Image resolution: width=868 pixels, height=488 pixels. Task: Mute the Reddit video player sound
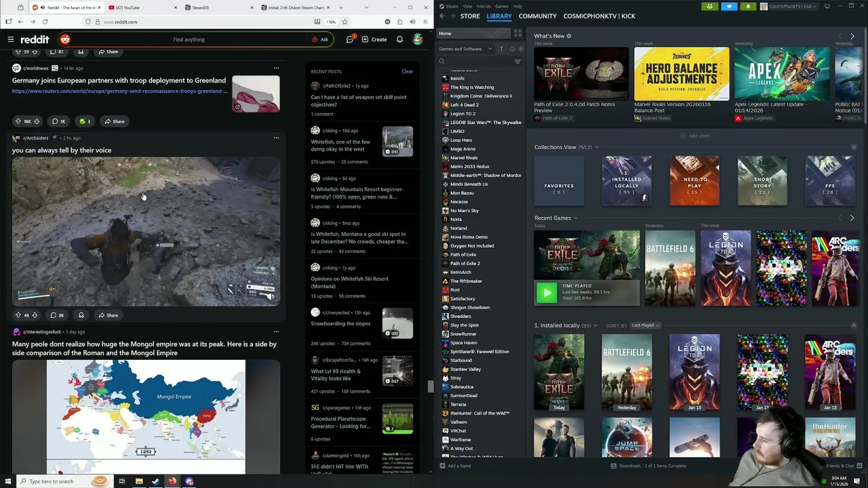(271, 296)
